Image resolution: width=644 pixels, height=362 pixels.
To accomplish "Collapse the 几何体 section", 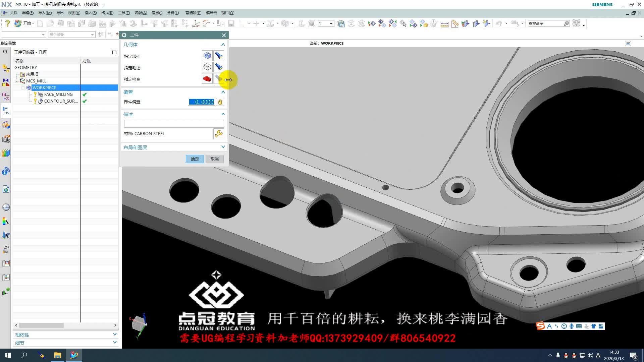I will pos(223,44).
